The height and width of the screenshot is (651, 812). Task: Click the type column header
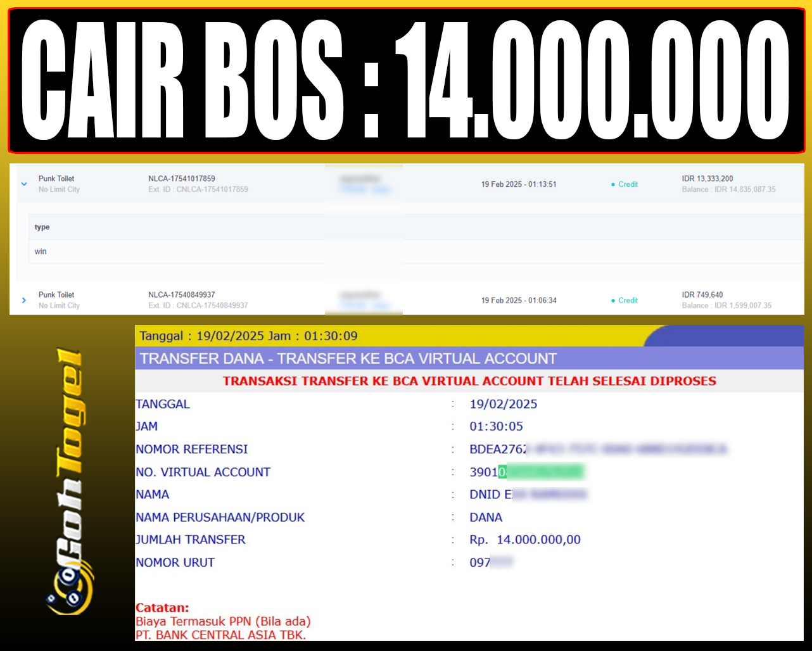[x=41, y=227]
